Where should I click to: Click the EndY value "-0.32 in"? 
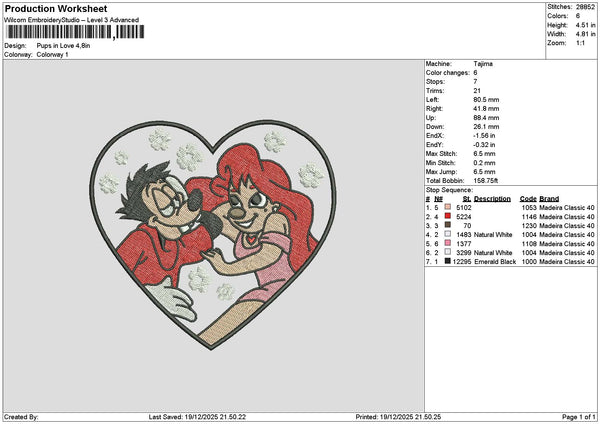[x=484, y=145]
